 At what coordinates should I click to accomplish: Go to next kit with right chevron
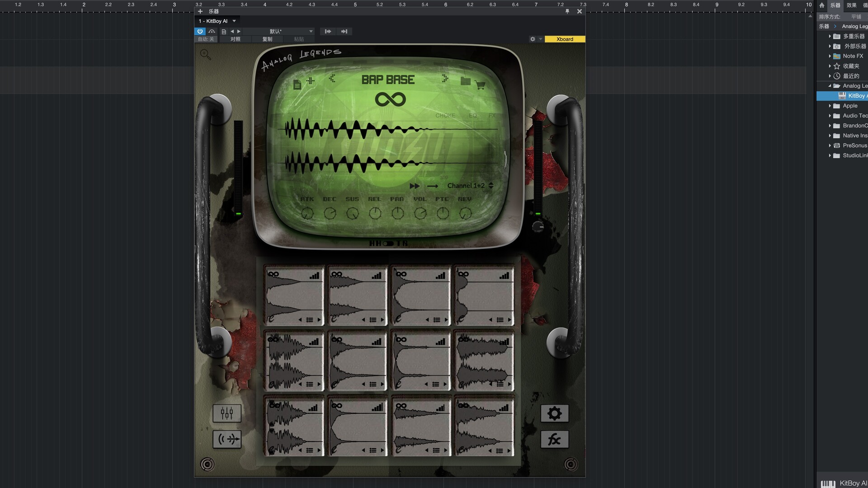pos(445,78)
